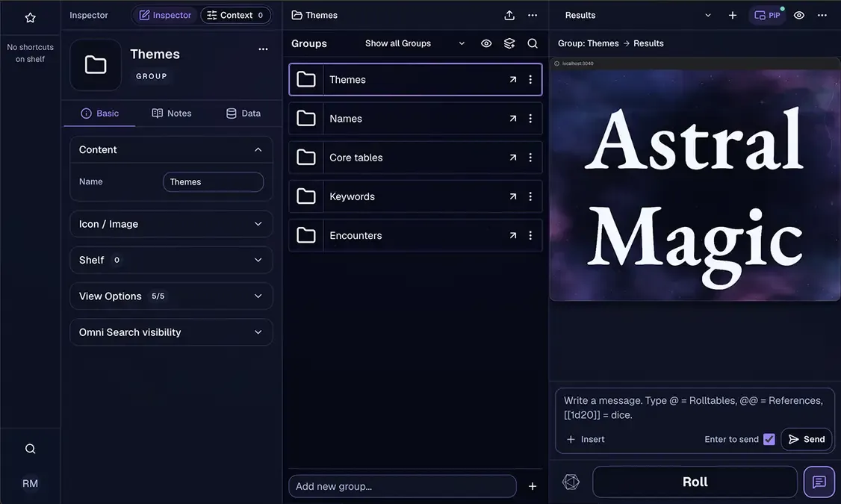Click the Send button
The image size is (841, 504).
click(807, 439)
